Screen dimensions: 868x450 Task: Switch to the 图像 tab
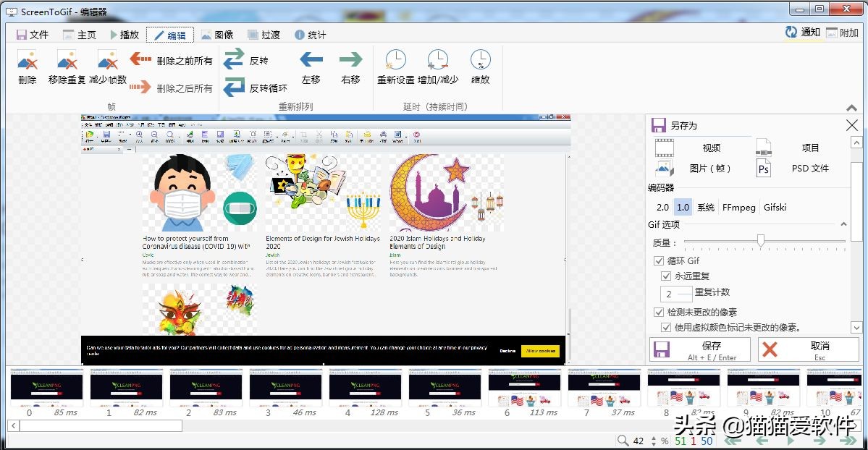217,34
